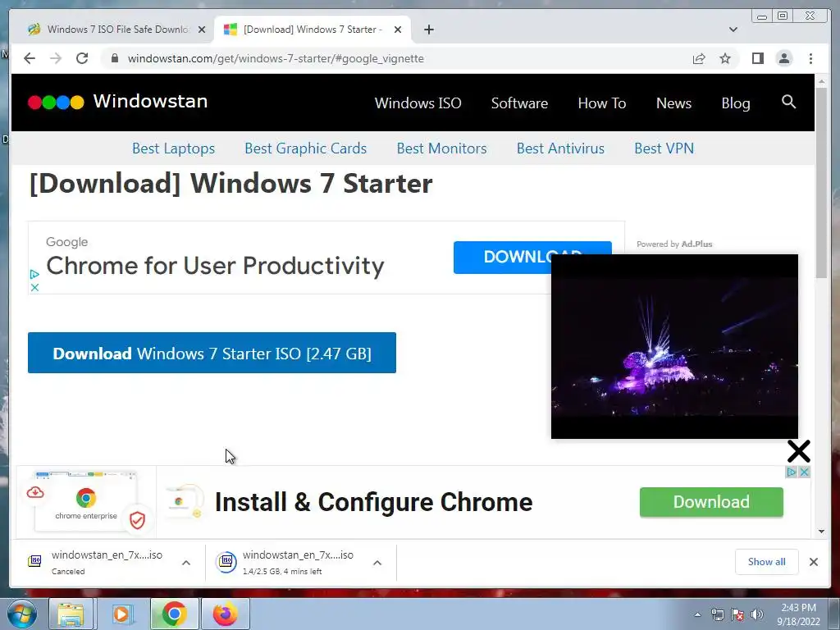
Task: Click Show all downloads
Action: coord(767,561)
